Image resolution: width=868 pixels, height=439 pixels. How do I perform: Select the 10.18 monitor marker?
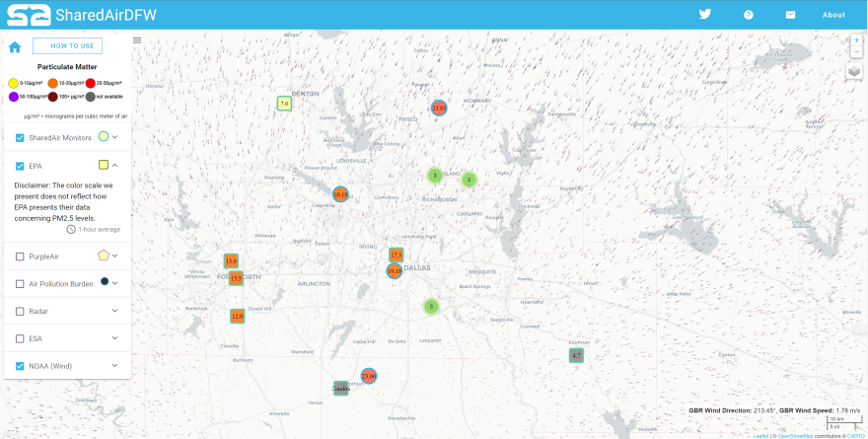click(340, 194)
